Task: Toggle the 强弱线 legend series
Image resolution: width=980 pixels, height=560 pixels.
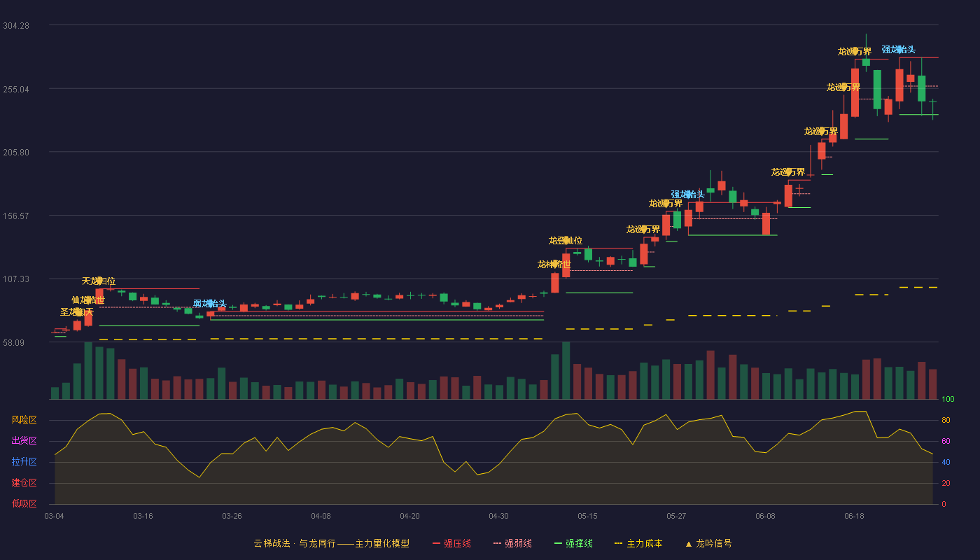Action: 512,543
